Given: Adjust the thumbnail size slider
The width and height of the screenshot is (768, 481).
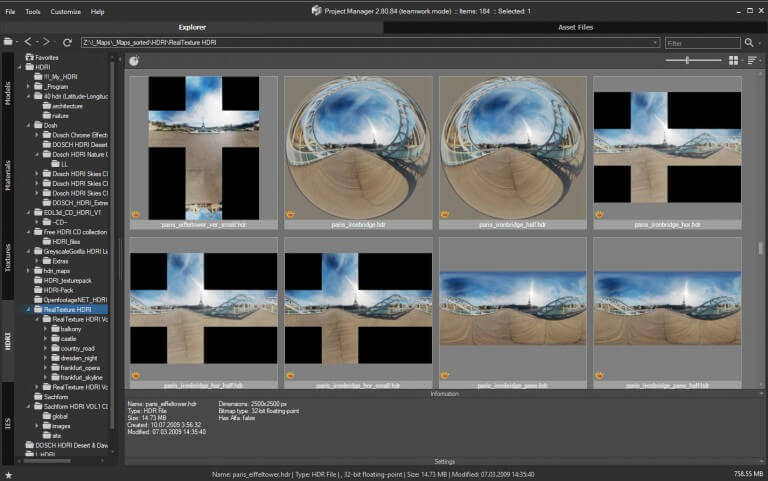Looking at the screenshot, I should point(687,61).
